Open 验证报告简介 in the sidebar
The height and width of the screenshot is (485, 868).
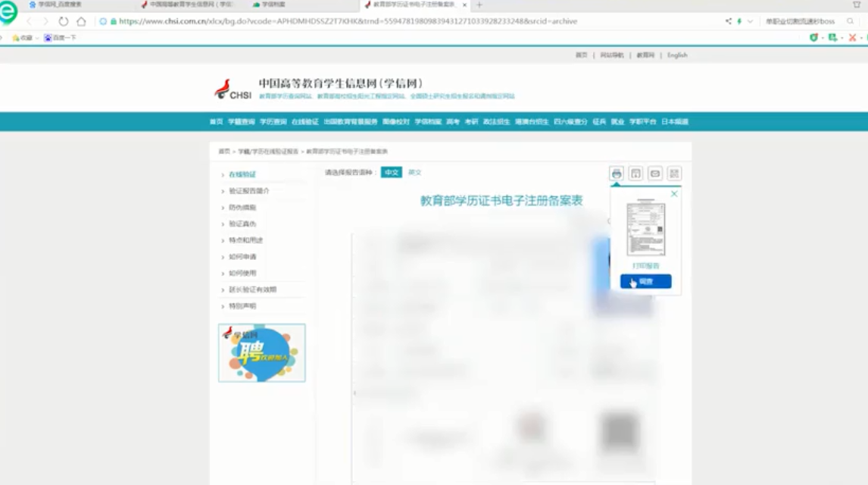pos(248,190)
